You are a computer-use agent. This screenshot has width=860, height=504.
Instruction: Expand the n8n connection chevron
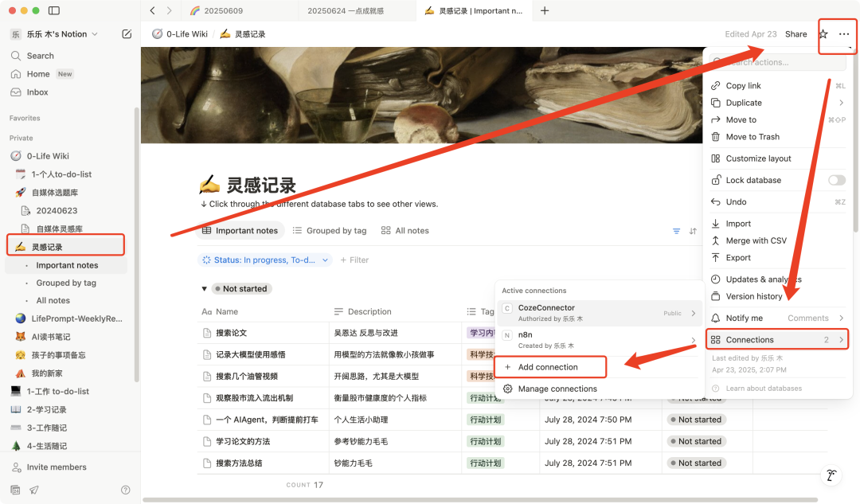tap(694, 340)
